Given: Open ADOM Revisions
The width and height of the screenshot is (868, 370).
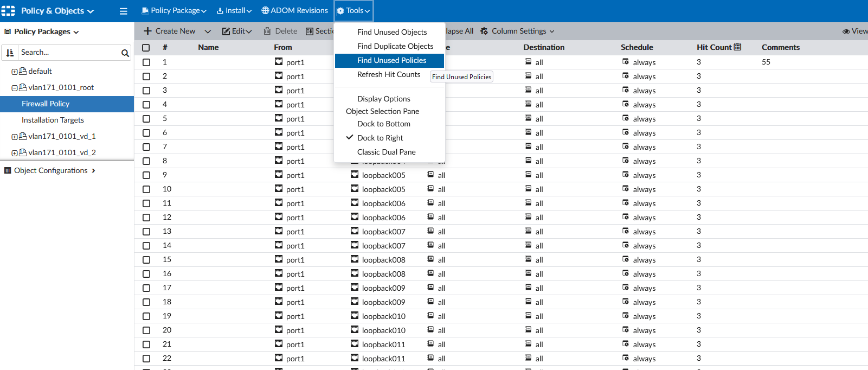Looking at the screenshot, I should click(x=294, y=10).
